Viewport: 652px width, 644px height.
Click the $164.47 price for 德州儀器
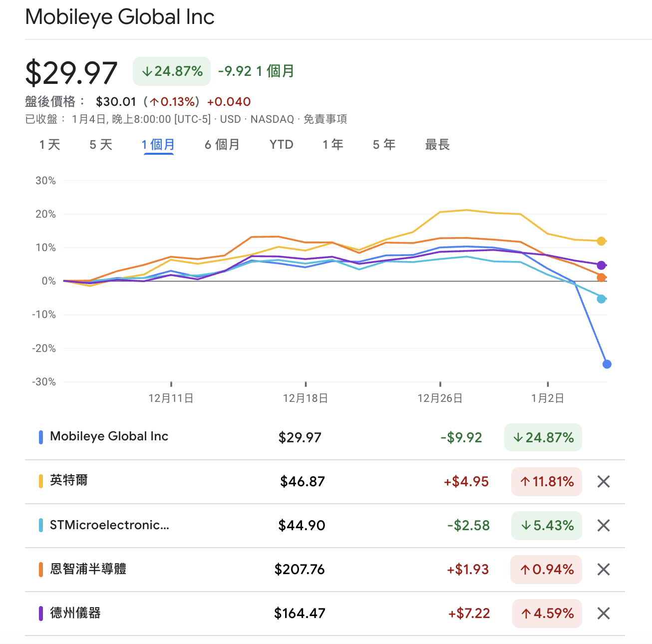300,614
